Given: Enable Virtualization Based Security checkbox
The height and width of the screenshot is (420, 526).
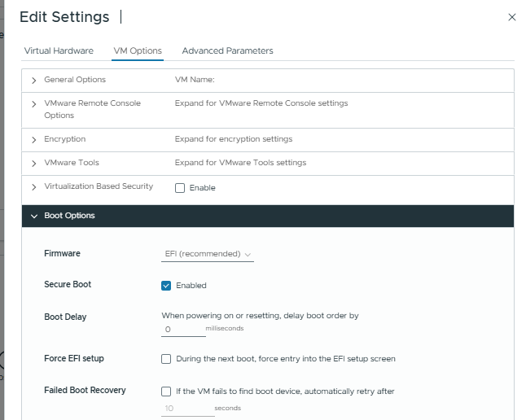Looking at the screenshot, I should 180,188.
